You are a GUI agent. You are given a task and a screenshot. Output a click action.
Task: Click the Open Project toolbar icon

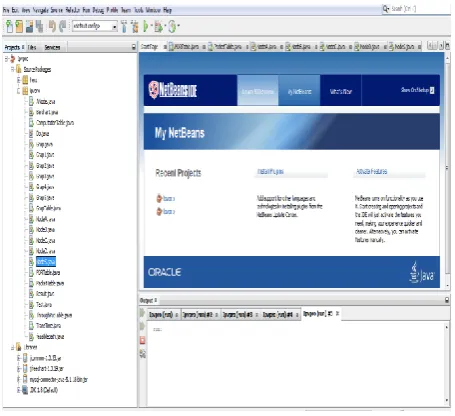point(30,26)
